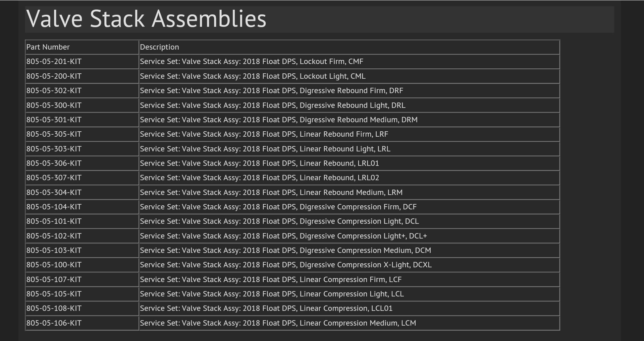This screenshot has width=644, height=341.
Task: Click the Digressive Compression Light+, DCL+ description
Action: coord(283,236)
